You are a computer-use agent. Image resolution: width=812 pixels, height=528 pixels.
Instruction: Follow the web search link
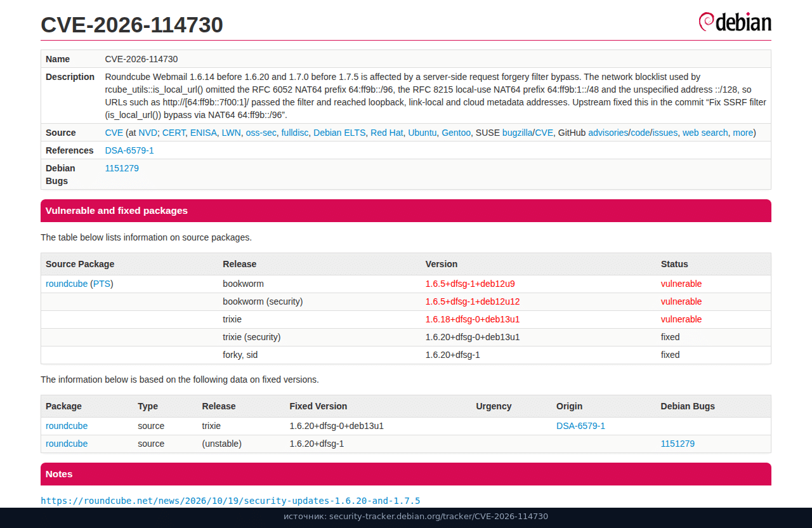pyautogui.click(x=705, y=133)
